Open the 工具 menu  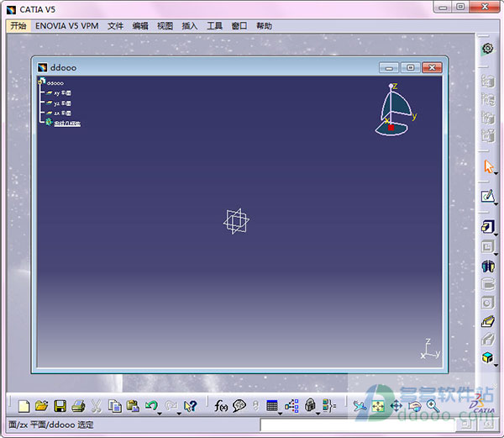pyautogui.click(x=214, y=26)
